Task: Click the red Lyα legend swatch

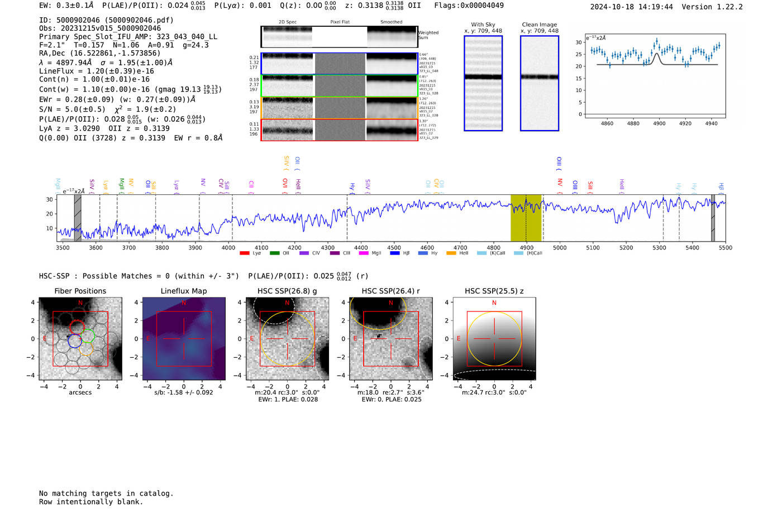Action: [244, 253]
